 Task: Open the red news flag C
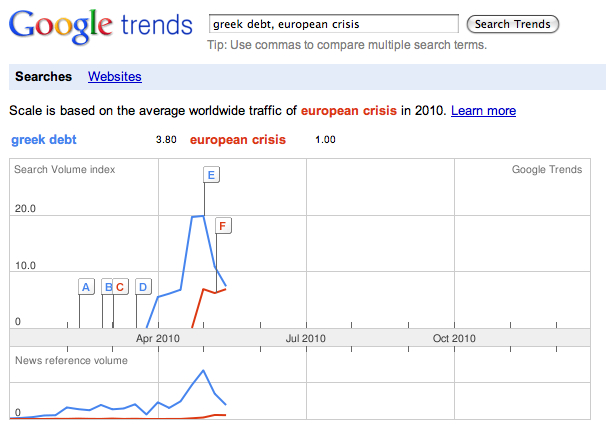click(x=120, y=287)
